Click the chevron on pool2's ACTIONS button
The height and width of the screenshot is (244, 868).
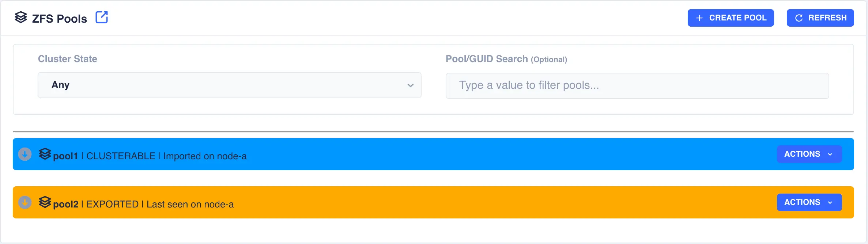pyautogui.click(x=830, y=203)
